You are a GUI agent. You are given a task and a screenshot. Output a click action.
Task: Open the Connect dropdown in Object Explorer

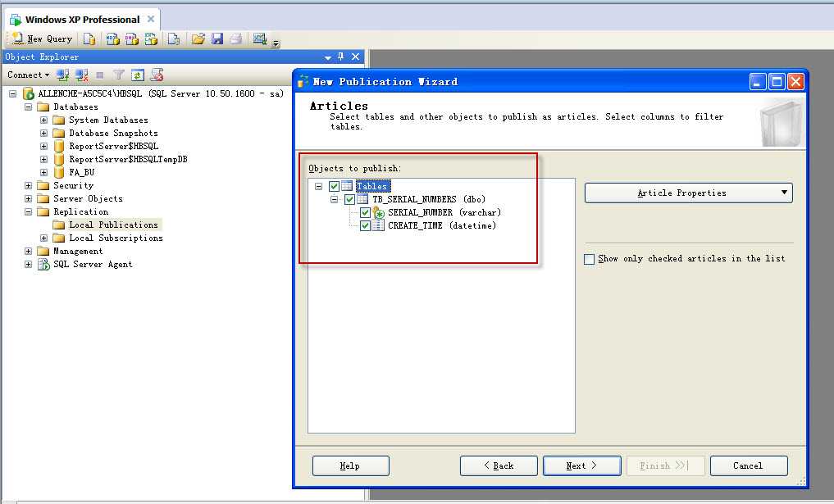coord(28,75)
